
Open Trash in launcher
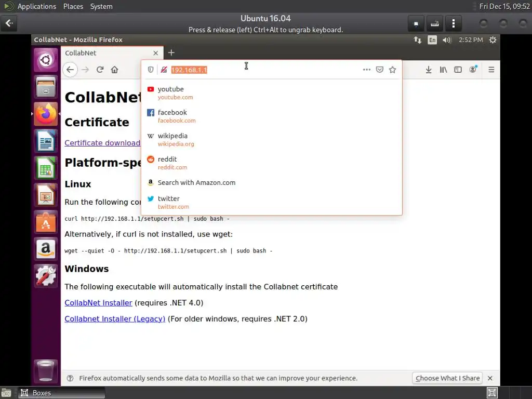tap(46, 371)
